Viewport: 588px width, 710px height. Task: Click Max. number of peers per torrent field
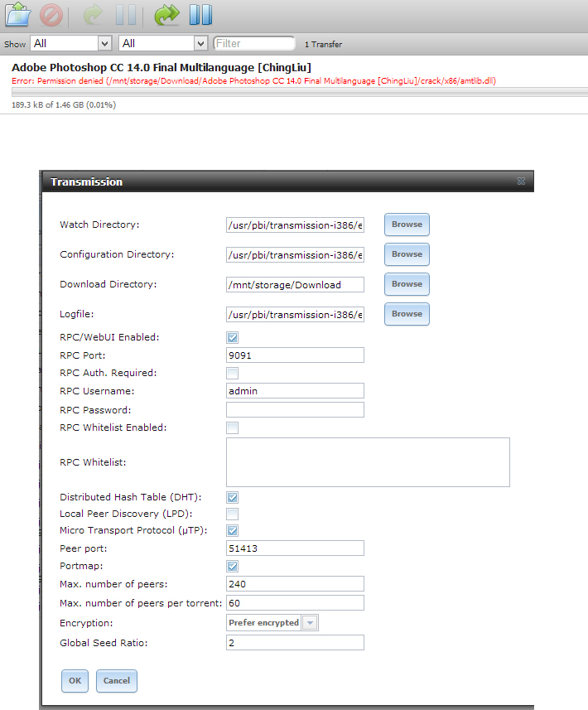[295, 602]
